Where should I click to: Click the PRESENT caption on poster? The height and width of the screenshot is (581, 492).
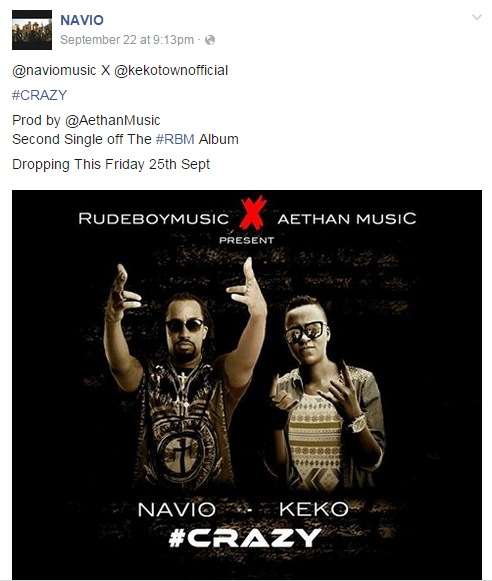[247, 240]
